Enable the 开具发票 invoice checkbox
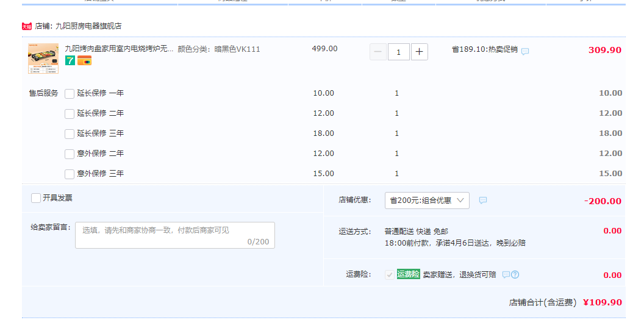This screenshot has height=323, width=644. (36, 198)
